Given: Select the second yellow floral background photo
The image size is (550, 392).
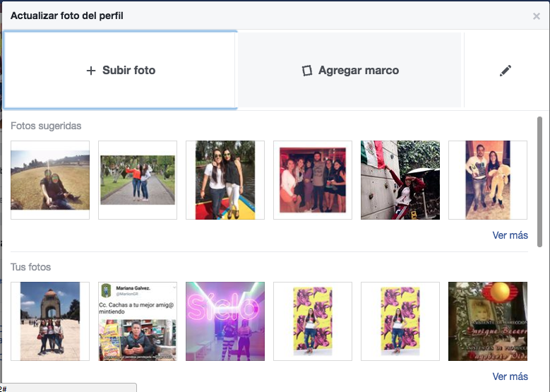Looking at the screenshot, I should 400,321.
